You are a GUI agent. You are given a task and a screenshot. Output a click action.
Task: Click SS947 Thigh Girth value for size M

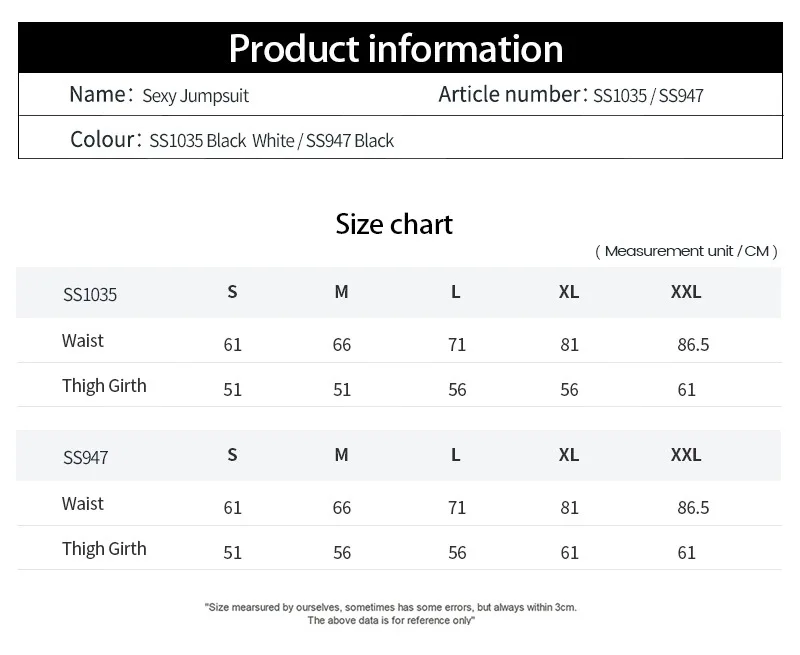[342, 553]
